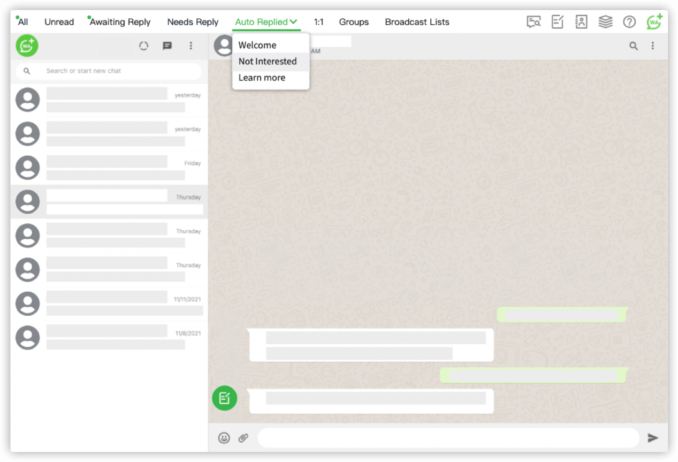Open the chat search icon in top toolbar

point(534,22)
